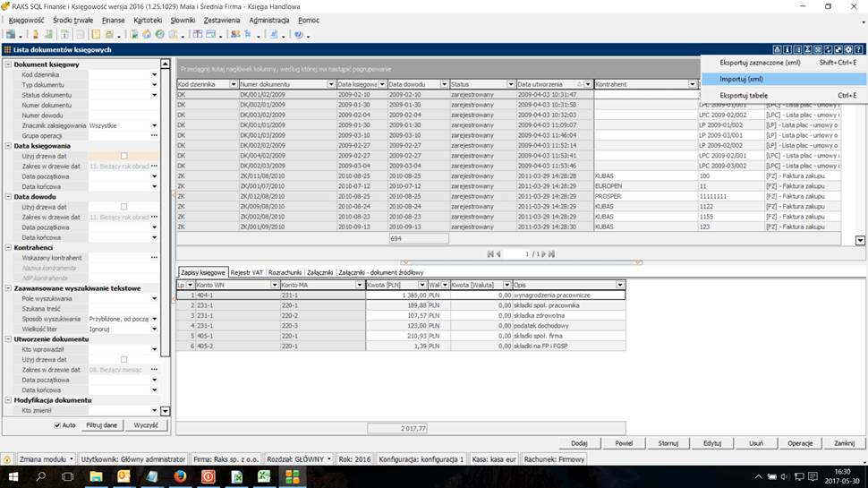The image size is (868, 488).
Task: Open Outlook from the taskbar
Action: click(123, 477)
